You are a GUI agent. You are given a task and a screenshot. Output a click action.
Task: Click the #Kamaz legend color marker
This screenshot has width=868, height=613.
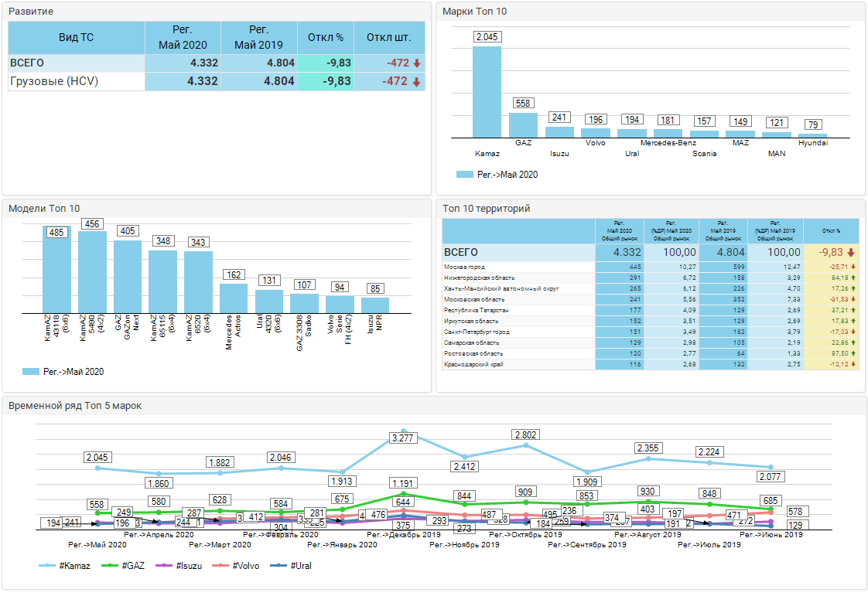[x=47, y=566]
